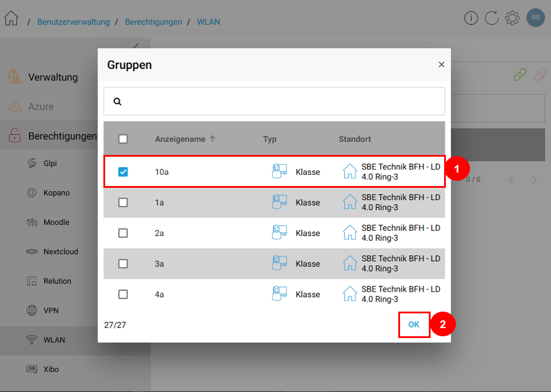Click the search magnifier icon in dialog

point(117,102)
